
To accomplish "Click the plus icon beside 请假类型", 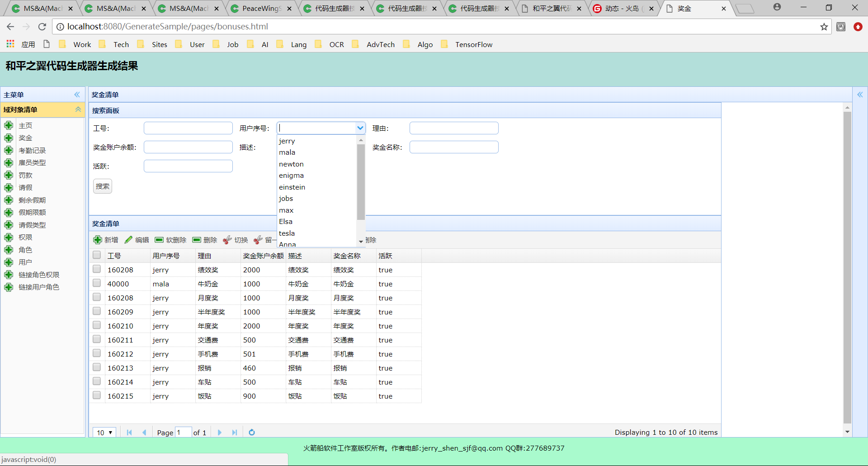I will point(9,225).
